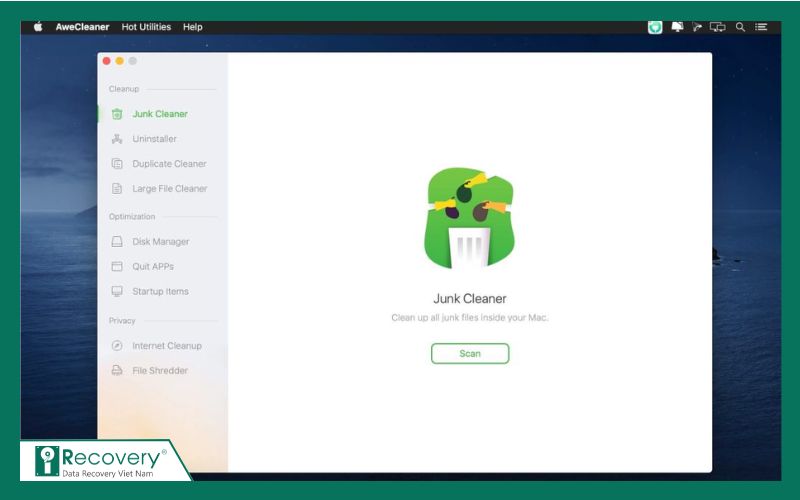Click the Duplicate Cleaner icon in sidebar

(x=117, y=164)
